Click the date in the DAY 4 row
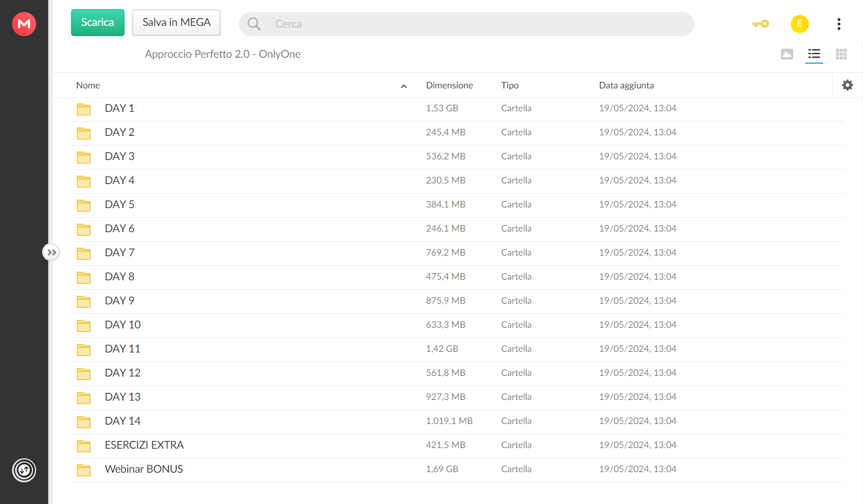 [638, 180]
